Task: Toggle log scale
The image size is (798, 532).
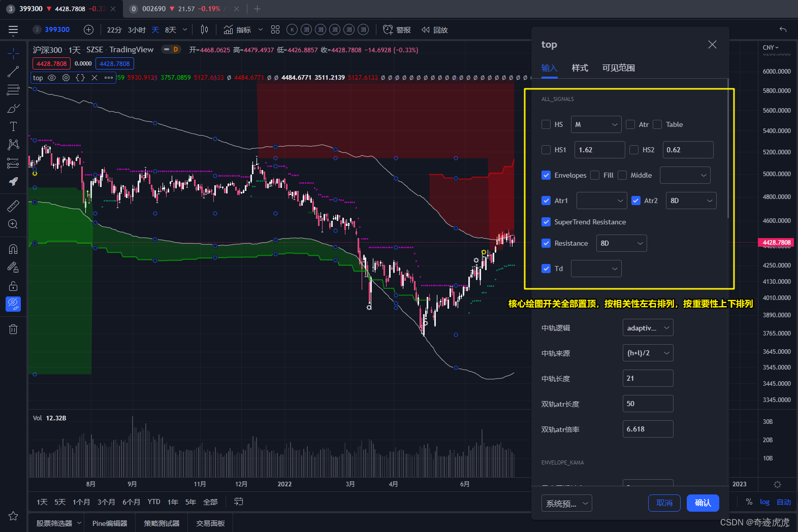Action: click(x=764, y=502)
